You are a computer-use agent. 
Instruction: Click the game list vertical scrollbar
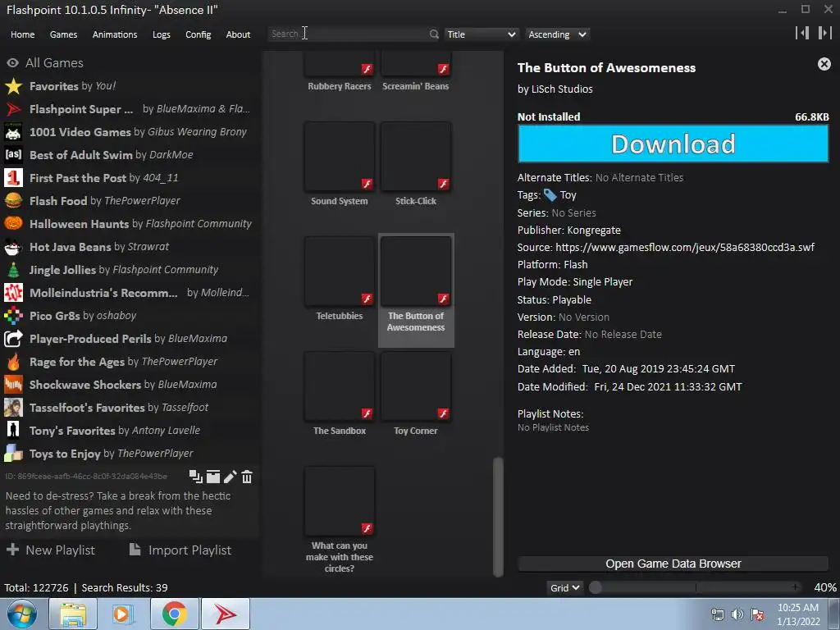(498, 517)
